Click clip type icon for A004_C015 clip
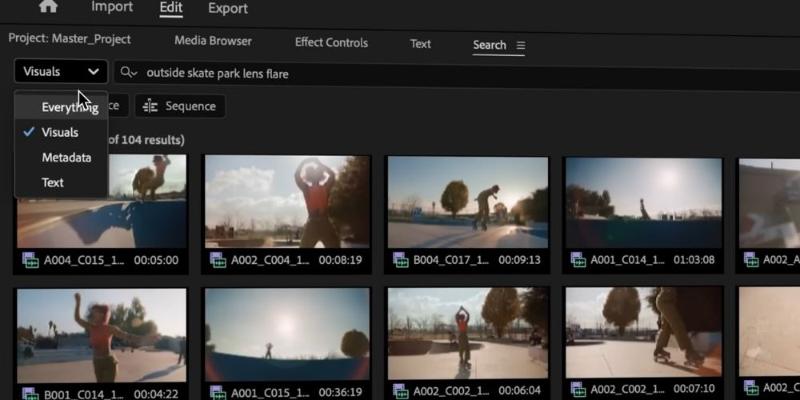Image resolution: width=800 pixels, height=400 pixels. coord(27,260)
